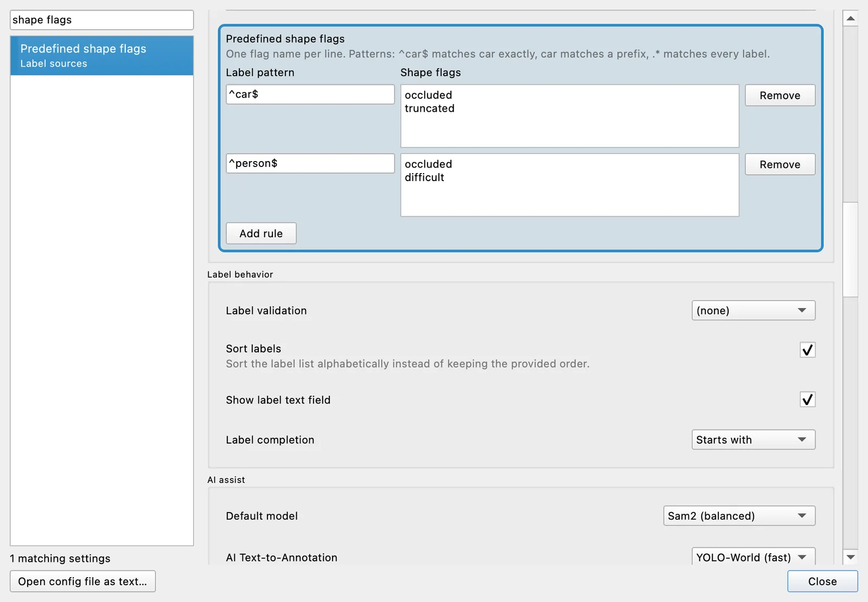
Task: Open the AI Text-to-Annotation model dropdown
Action: point(753,557)
